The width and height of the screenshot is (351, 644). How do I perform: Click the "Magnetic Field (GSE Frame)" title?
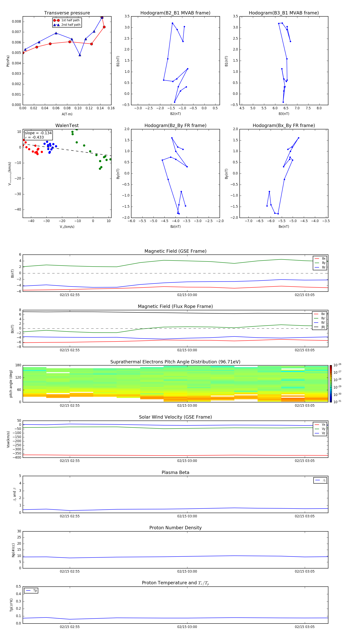click(175, 251)
